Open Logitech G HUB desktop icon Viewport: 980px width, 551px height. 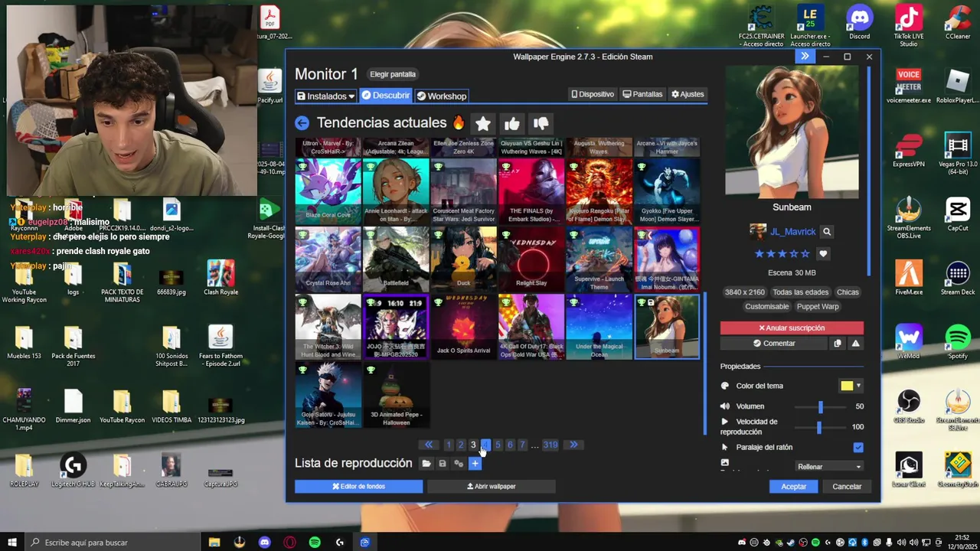pyautogui.click(x=73, y=470)
